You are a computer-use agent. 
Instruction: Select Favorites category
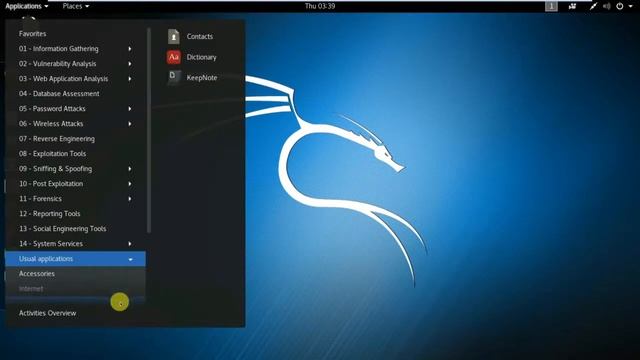pos(32,34)
